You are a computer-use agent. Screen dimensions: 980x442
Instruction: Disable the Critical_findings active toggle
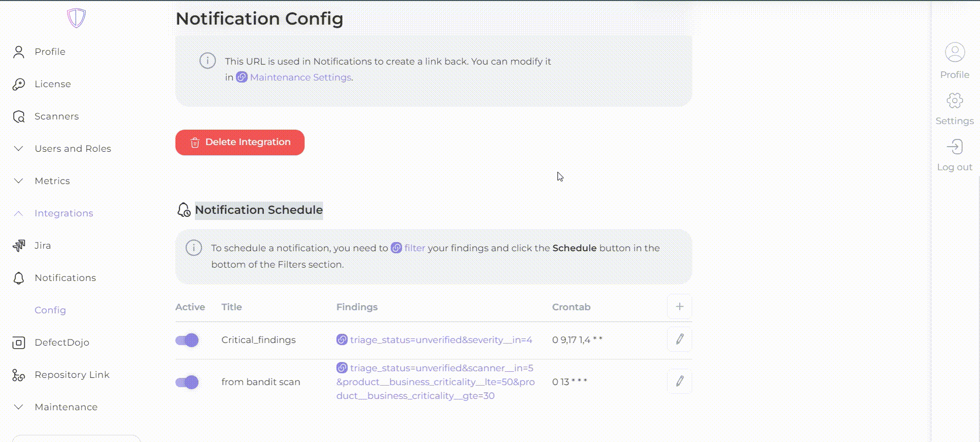(187, 340)
